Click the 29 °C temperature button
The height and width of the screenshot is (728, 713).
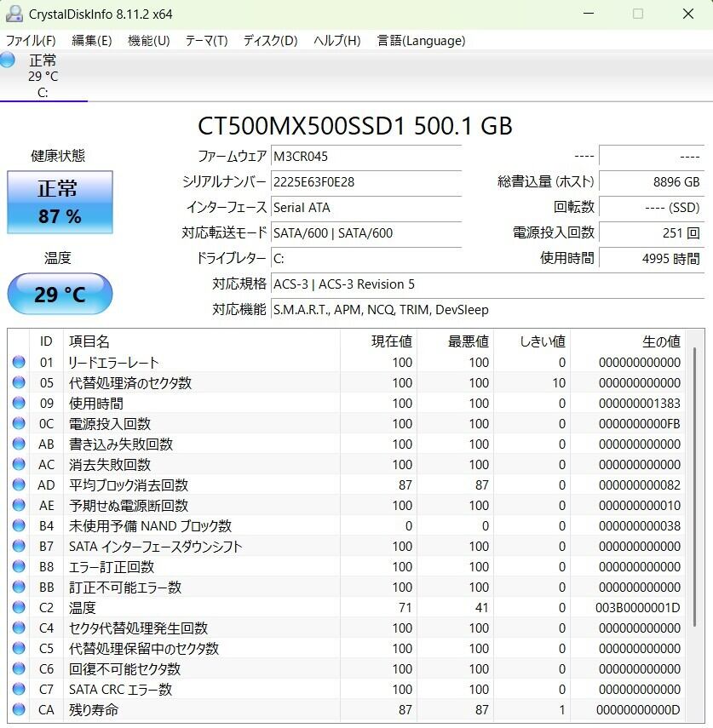[x=60, y=295]
